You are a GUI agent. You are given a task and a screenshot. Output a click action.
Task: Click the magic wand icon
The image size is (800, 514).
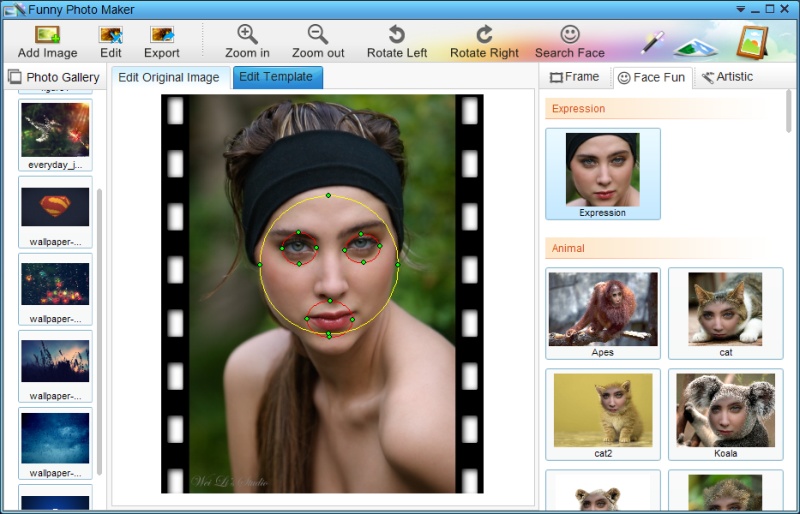tap(653, 42)
